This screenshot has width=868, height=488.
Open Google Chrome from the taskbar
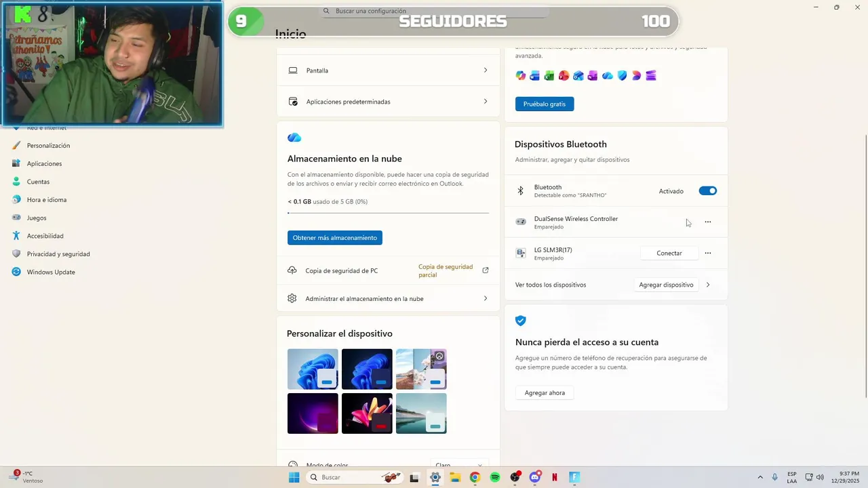point(475,477)
